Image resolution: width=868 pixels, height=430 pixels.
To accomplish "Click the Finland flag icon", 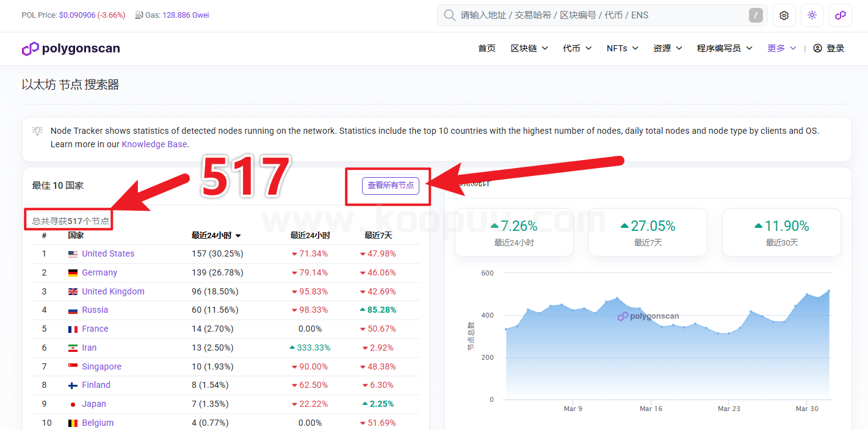I will (73, 385).
